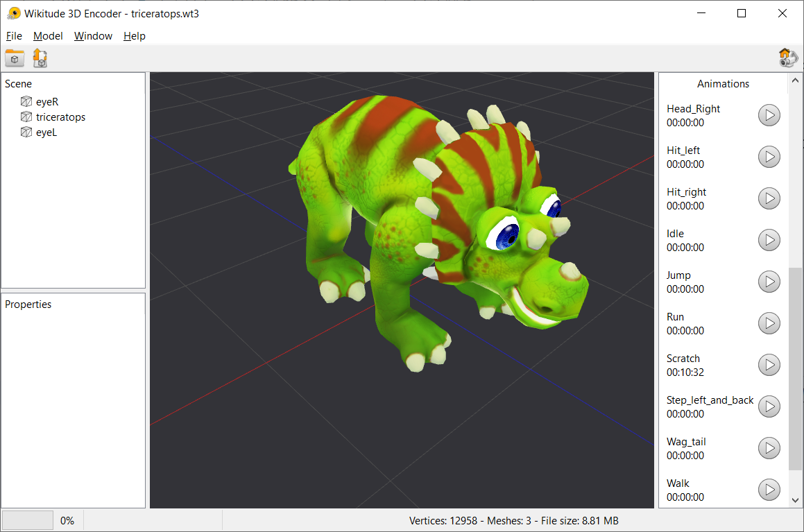Open the File menu
The height and width of the screenshot is (532, 804).
13,36
